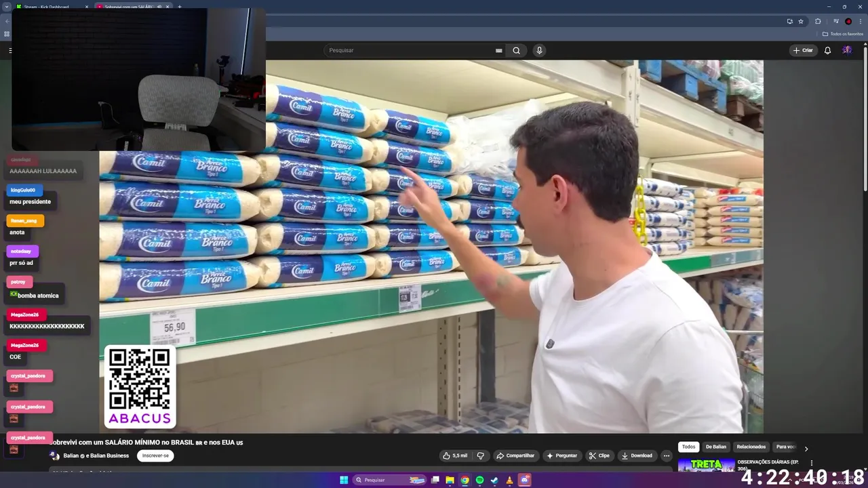Select the Relacionados filter chip

(751, 447)
